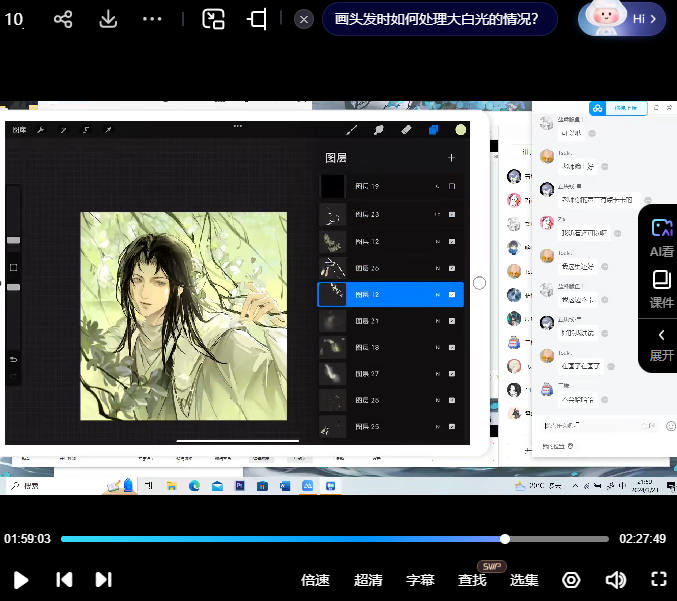The image size is (677, 601).
Task: Open the AI看 panel
Action: [x=661, y=237]
